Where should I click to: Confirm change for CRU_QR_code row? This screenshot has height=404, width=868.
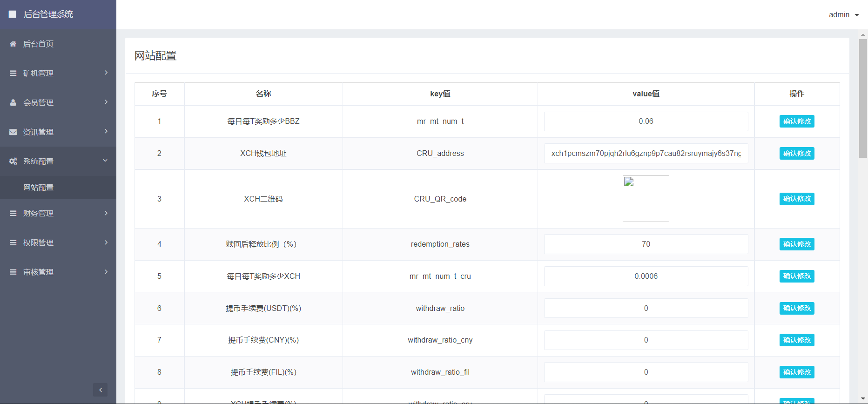[797, 199]
